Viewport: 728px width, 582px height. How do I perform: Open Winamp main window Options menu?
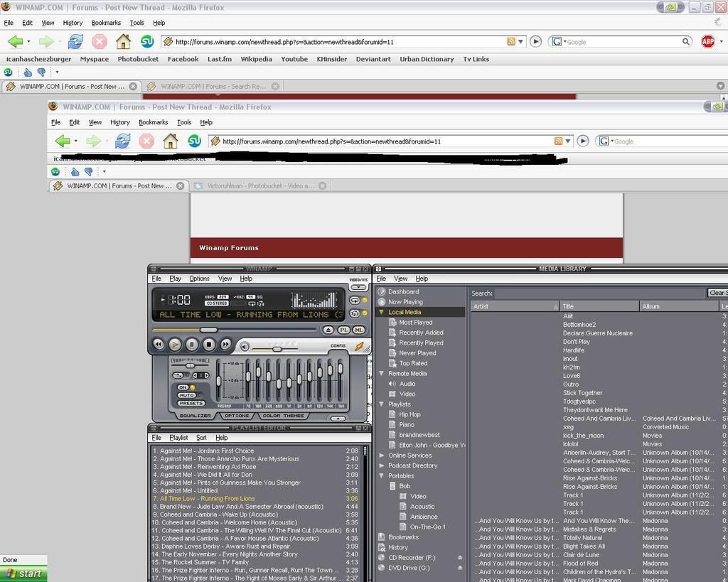(199, 279)
